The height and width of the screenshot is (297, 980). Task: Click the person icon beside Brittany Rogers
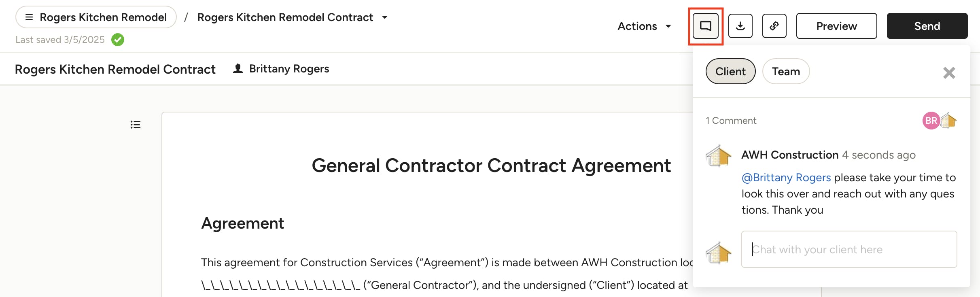[238, 69]
